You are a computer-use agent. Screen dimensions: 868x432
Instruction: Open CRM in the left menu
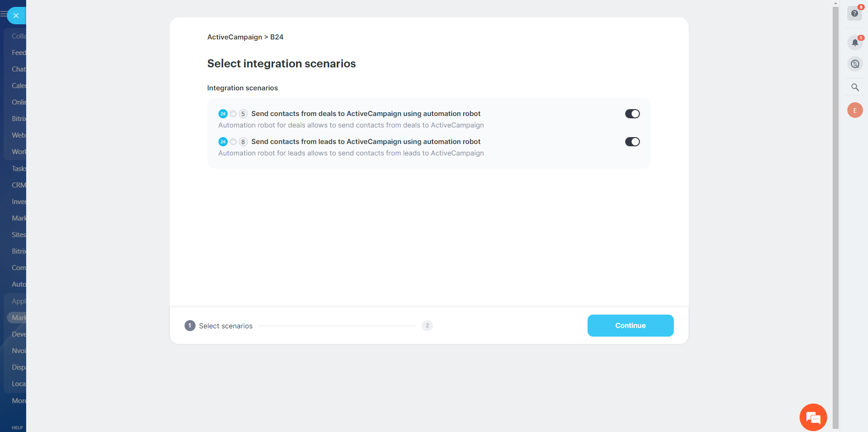click(x=19, y=185)
